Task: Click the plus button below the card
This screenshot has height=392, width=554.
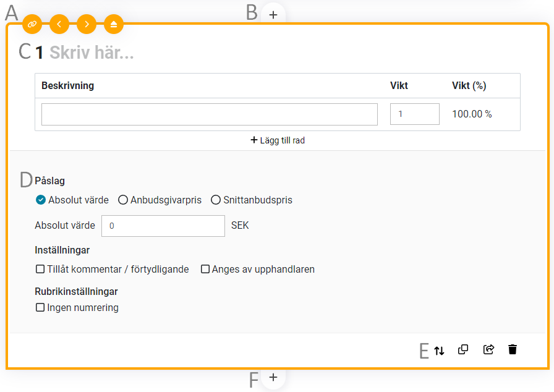Action: click(x=273, y=377)
